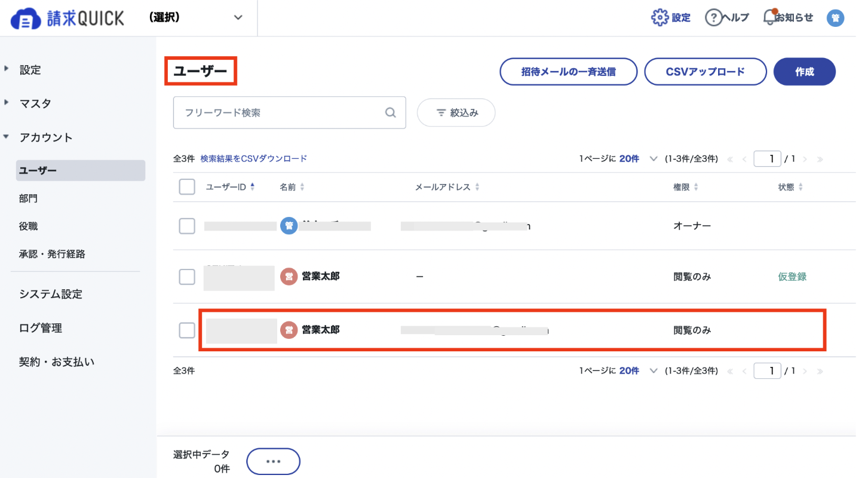Tick the checkbox for the オーナー row
This screenshot has width=868, height=478.
click(x=187, y=226)
